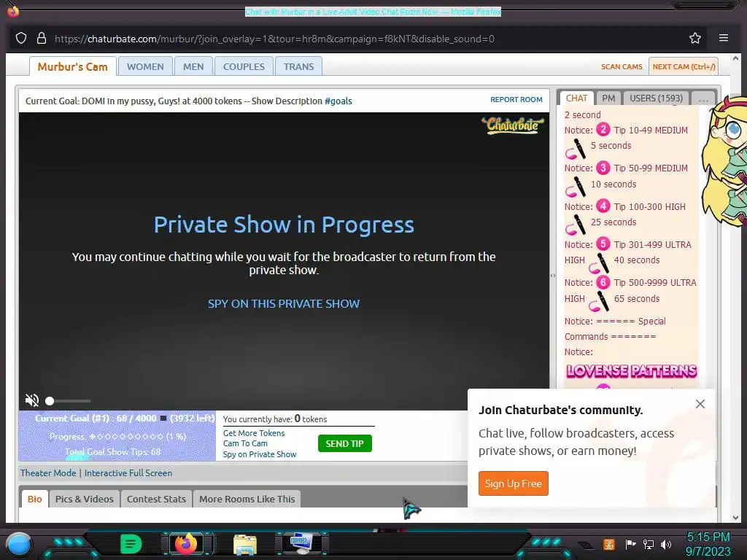Open the TRANS tab
Image resolution: width=747 pixels, height=560 pixels.
coord(298,66)
